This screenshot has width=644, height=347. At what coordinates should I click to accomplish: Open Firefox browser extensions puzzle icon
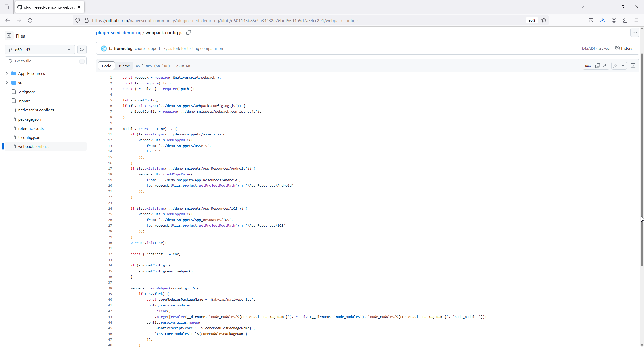(625, 20)
